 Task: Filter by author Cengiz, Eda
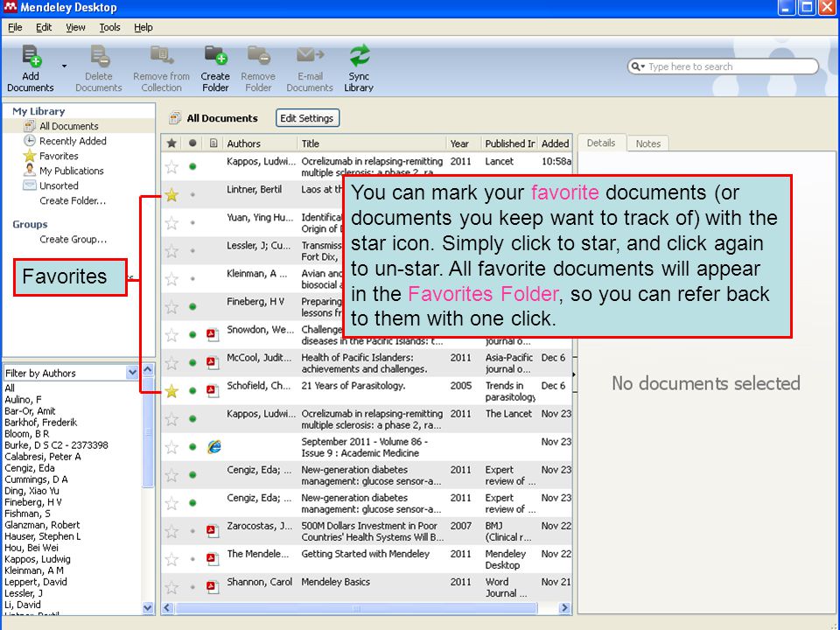(x=30, y=468)
